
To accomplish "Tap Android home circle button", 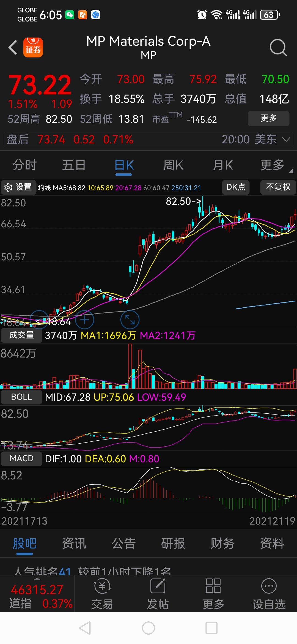I will 148,628.
